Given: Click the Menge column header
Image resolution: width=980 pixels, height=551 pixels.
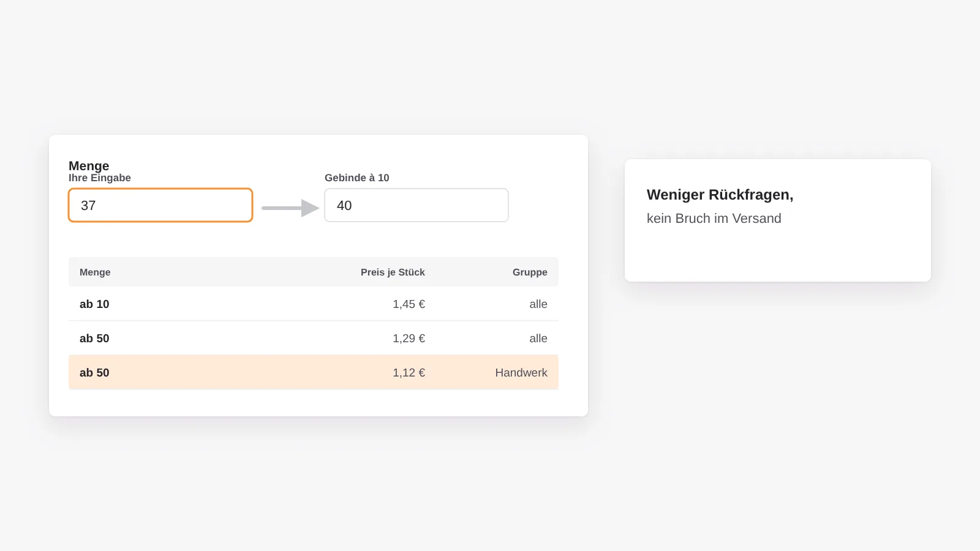Looking at the screenshot, I should point(95,272).
